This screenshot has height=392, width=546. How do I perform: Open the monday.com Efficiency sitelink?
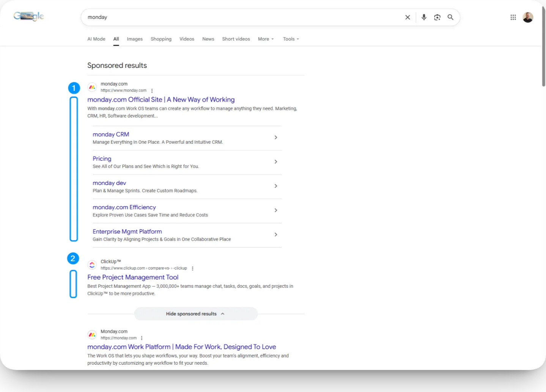click(x=124, y=207)
